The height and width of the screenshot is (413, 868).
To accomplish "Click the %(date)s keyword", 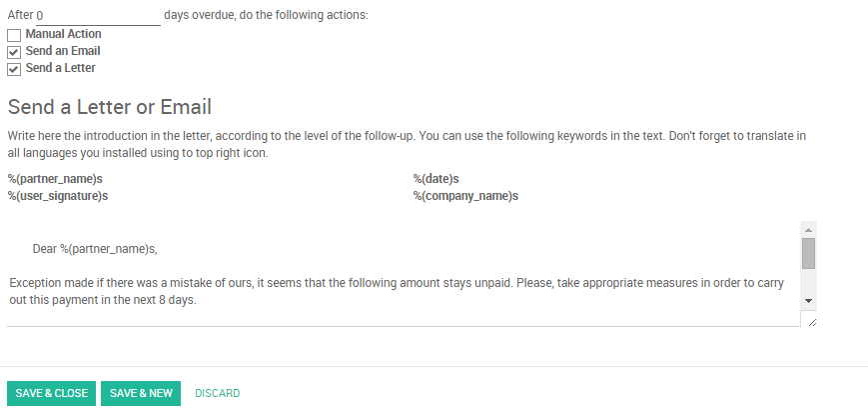I will click(435, 179).
